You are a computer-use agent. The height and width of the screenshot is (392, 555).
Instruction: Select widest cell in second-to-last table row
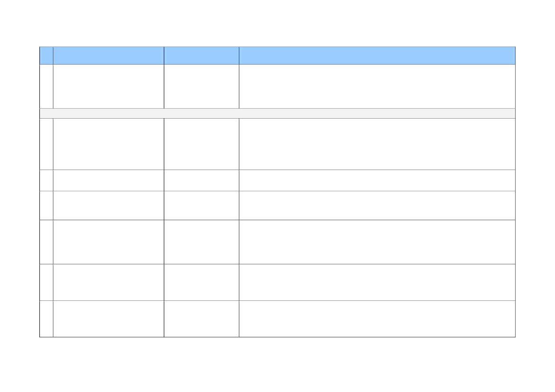377,282
